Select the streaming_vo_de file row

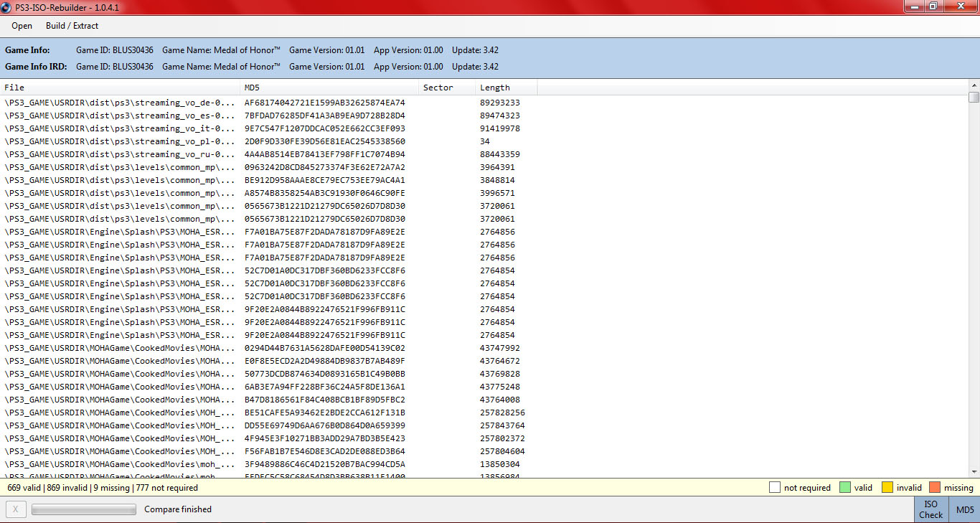120,103
